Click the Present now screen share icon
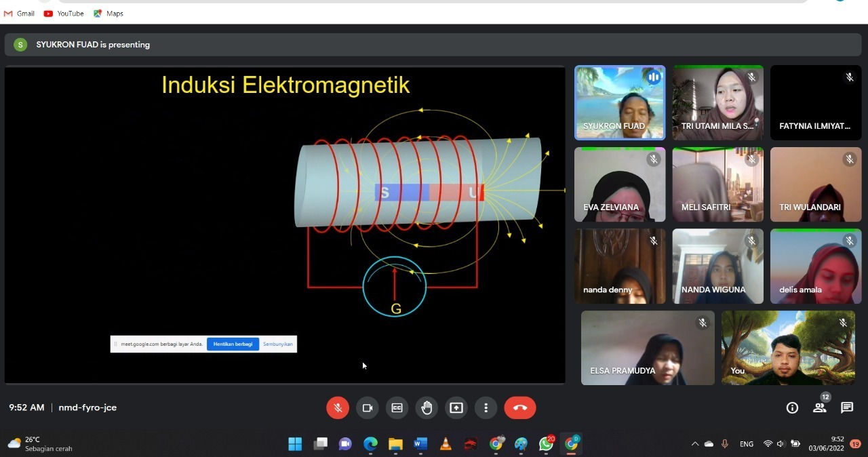The width and height of the screenshot is (868, 457). pos(456,408)
